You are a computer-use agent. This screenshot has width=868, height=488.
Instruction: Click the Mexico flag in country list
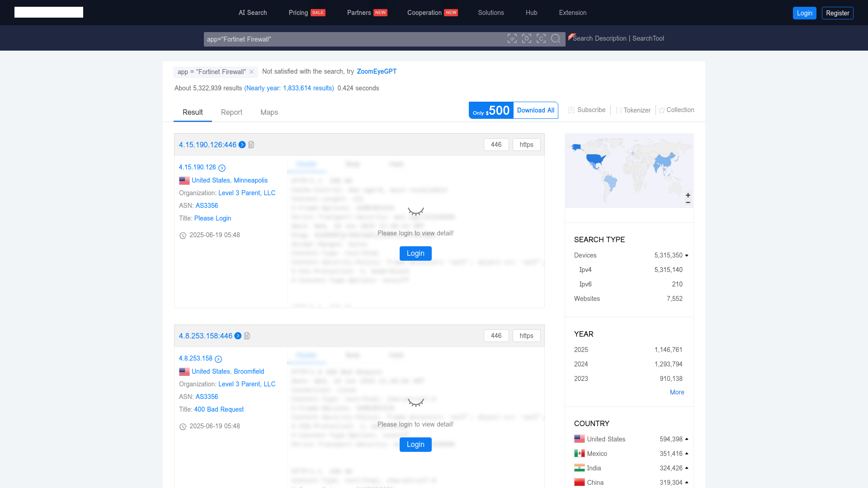tap(580, 453)
